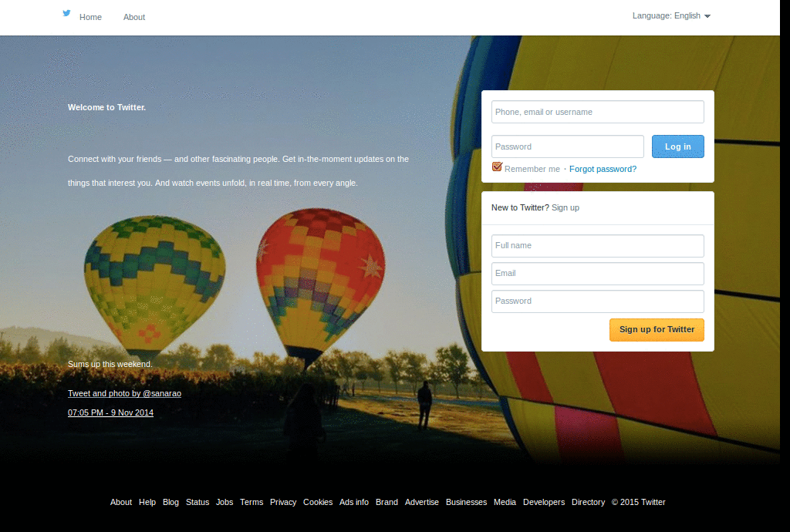Open the Directory footer link
Image resolution: width=790 pixels, height=532 pixels.
click(588, 502)
